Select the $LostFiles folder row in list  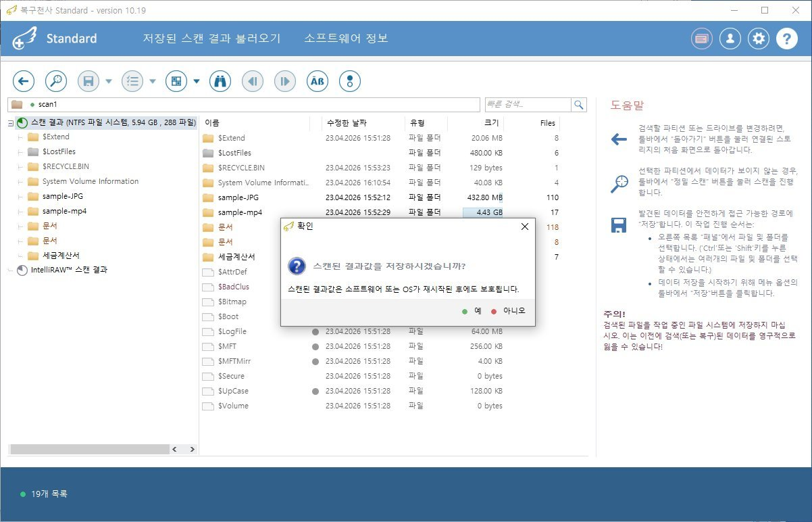pos(382,153)
